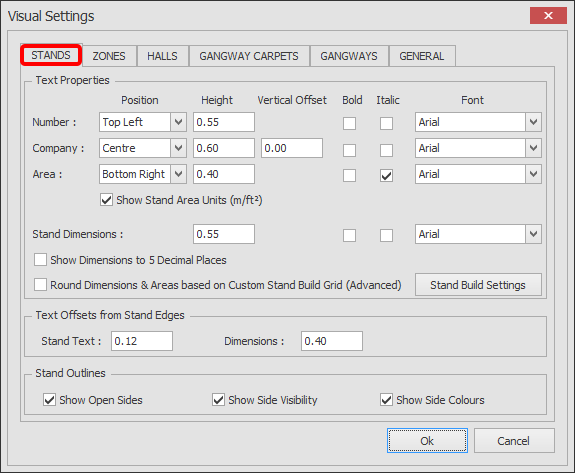Click the Dimensions offset field
The width and height of the screenshot is (575, 473).
[332, 341]
